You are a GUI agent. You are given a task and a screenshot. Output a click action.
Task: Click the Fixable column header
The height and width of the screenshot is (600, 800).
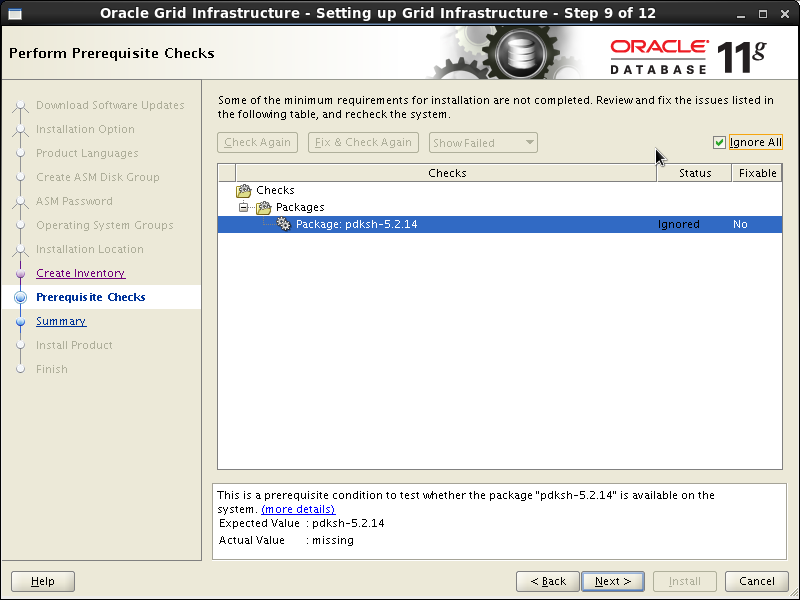(x=757, y=173)
